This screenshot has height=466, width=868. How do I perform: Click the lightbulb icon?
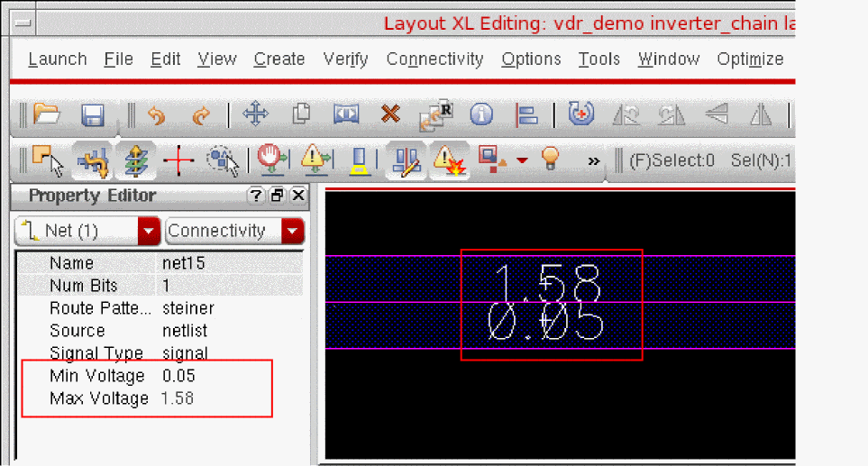[x=550, y=159]
